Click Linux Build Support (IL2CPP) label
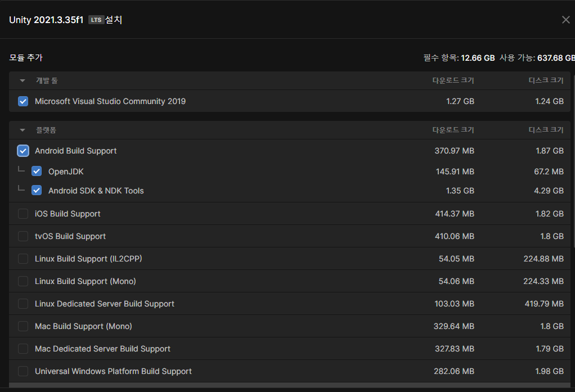This screenshot has height=392, width=575. point(88,259)
